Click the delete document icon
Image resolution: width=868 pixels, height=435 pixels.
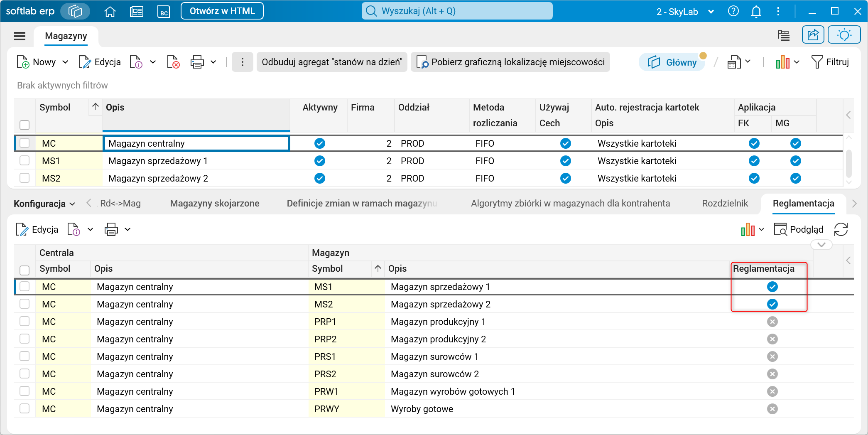173,62
